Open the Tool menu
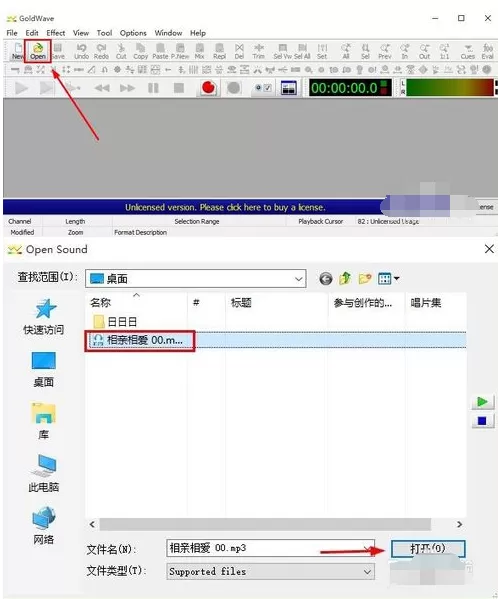 [104, 33]
